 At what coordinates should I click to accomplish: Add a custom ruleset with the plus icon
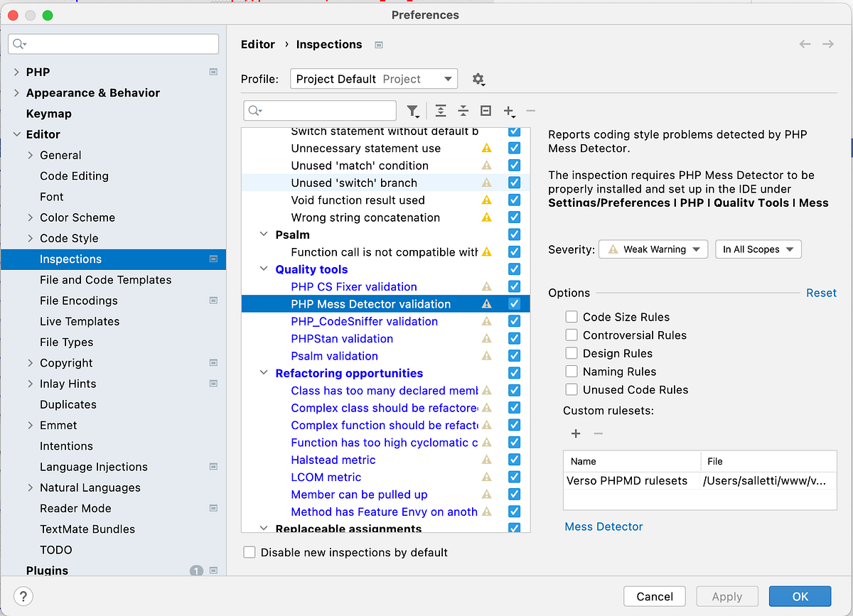click(575, 433)
